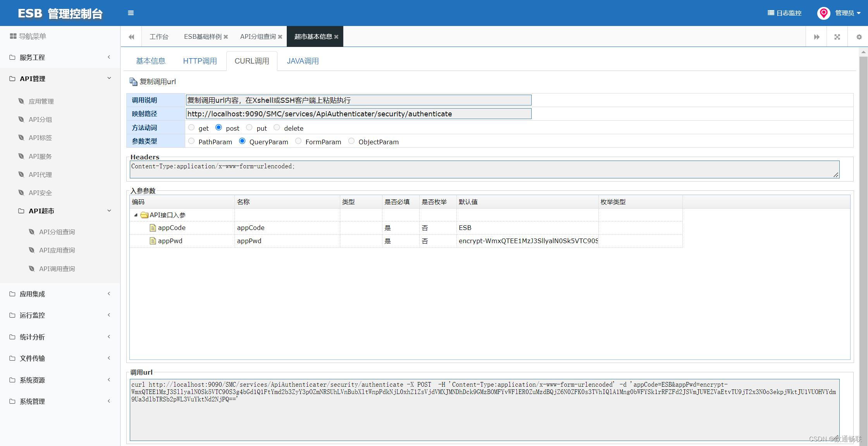
Task: Select the delete method radio button
Action: 277,128
